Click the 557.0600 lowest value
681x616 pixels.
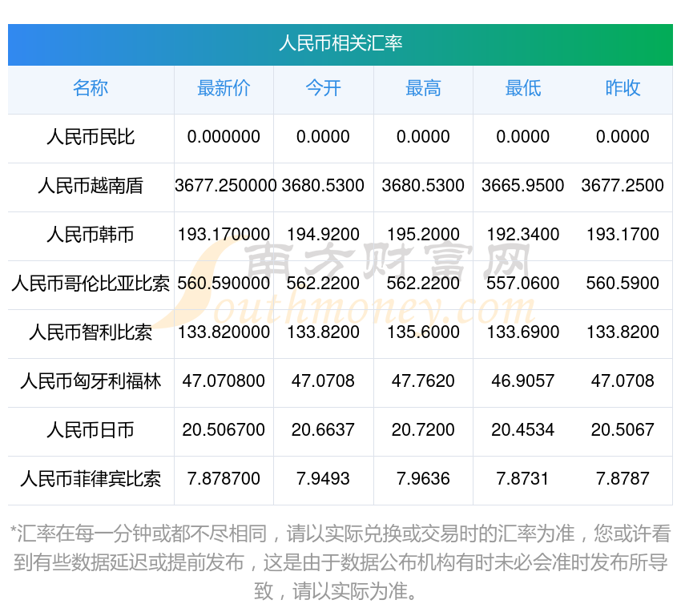pos(523,283)
